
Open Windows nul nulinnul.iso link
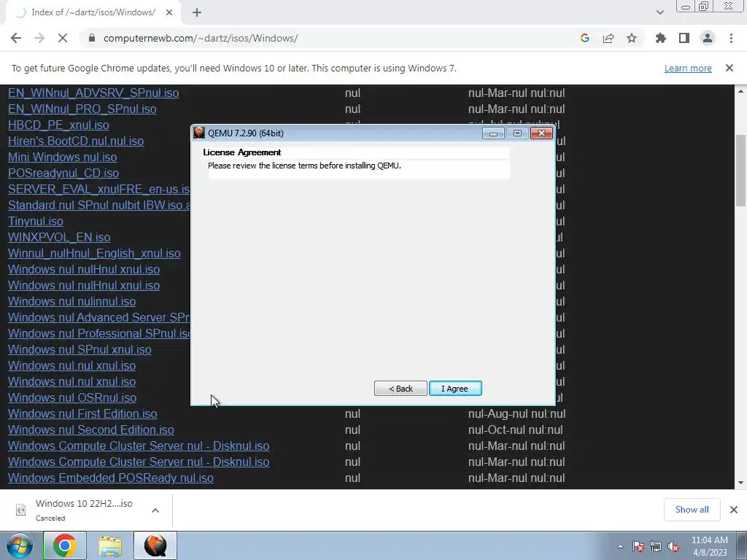[x=72, y=301]
